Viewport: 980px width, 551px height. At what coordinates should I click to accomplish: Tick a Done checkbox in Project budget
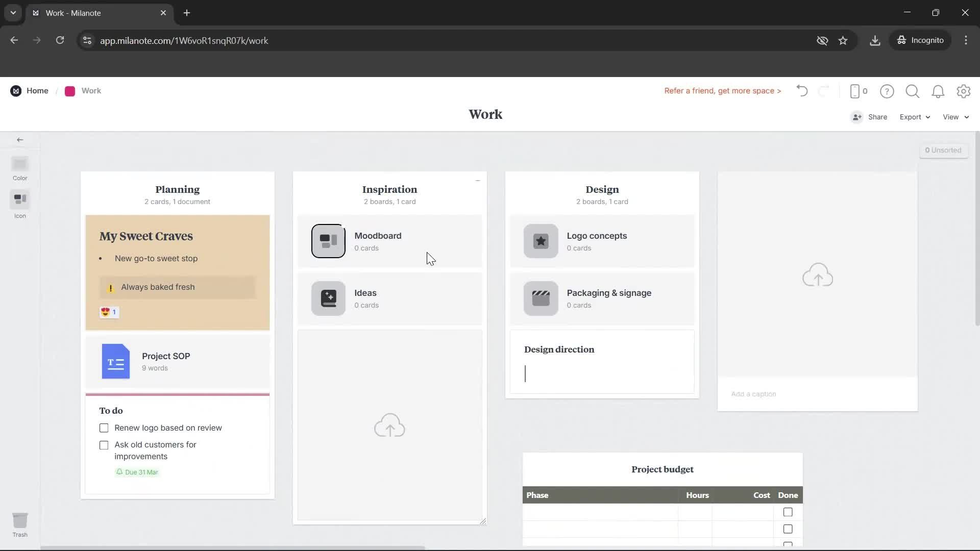788,512
